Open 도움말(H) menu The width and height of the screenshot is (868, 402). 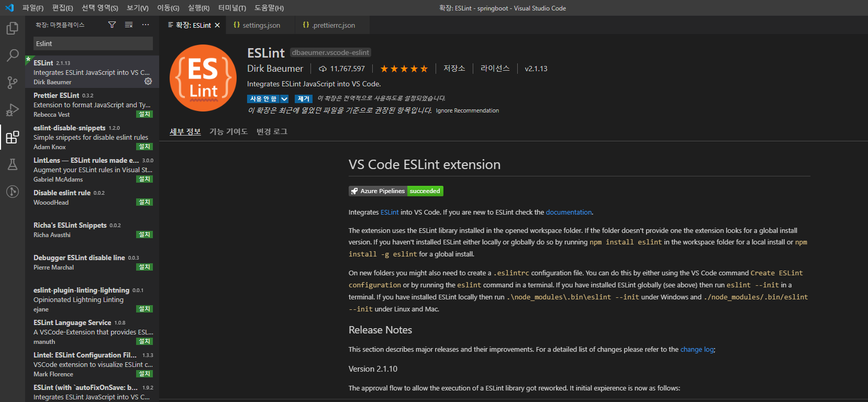coord(269,8)
